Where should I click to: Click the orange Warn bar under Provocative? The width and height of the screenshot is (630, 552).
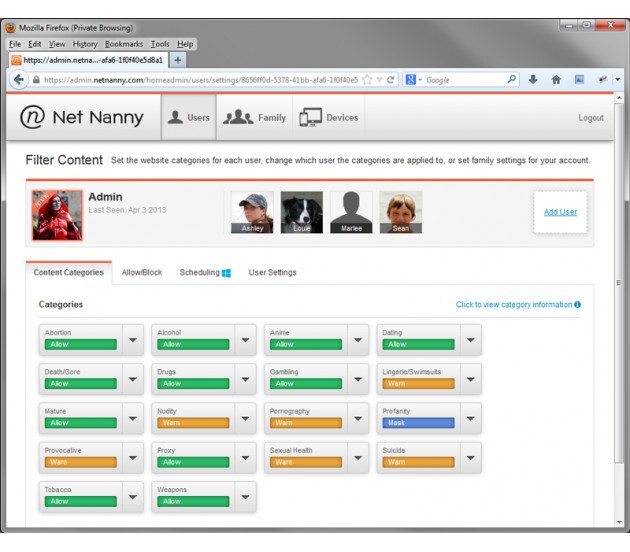tap(80, 462)
